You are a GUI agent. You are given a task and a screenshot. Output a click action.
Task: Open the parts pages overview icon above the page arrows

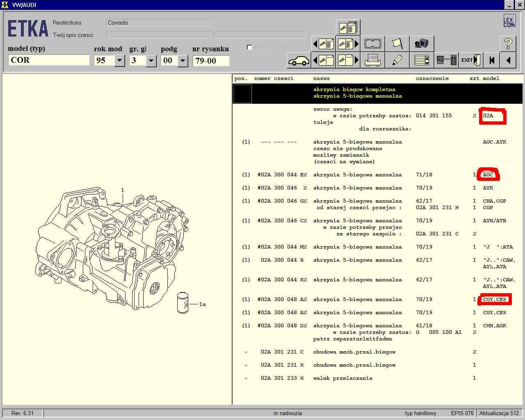[x=348, y=27]
